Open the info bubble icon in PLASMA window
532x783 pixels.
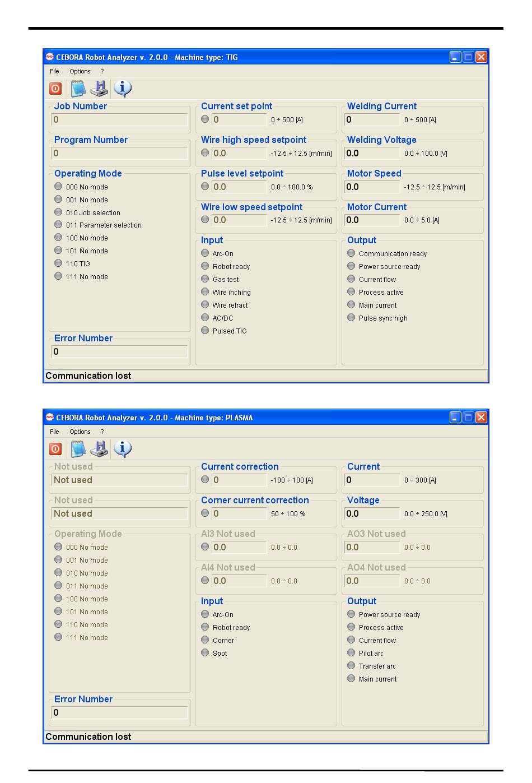[122, 448]
